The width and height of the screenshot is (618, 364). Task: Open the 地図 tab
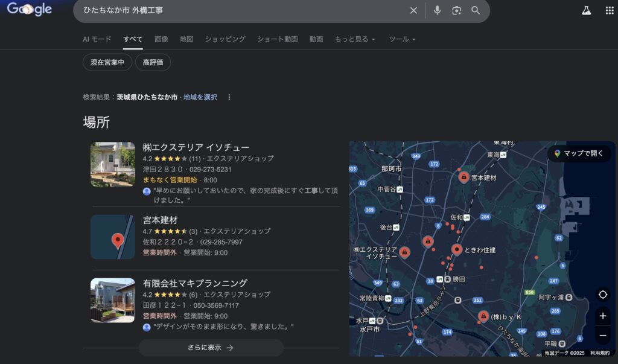[x=186, y=39]
